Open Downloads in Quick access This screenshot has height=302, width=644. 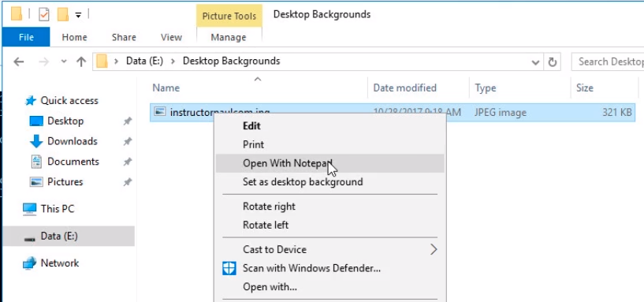click(73, 141)
